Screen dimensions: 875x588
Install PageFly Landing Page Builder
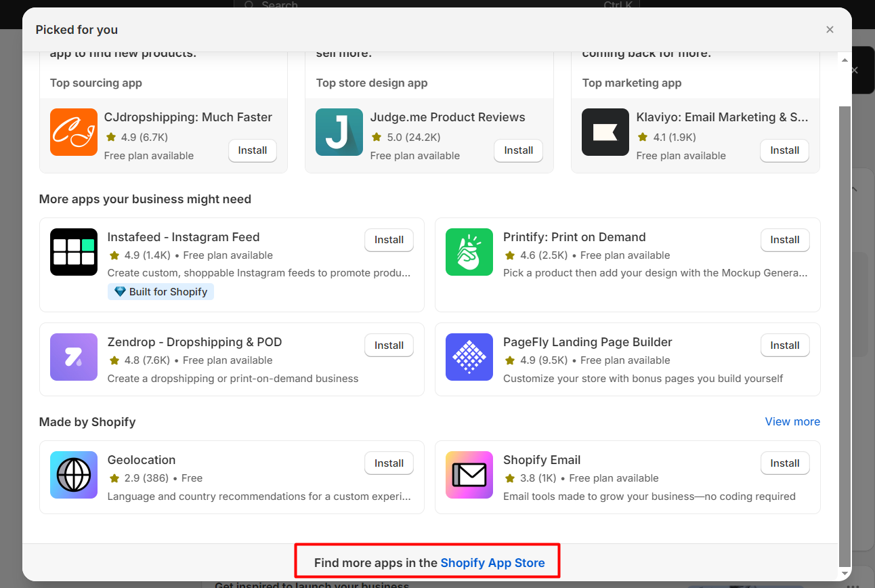[785, 345]
